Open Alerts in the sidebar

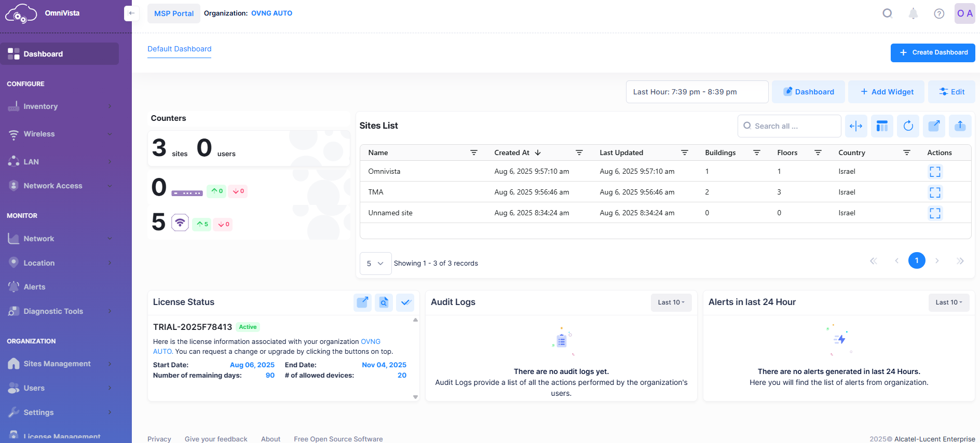tap(34, 287)
